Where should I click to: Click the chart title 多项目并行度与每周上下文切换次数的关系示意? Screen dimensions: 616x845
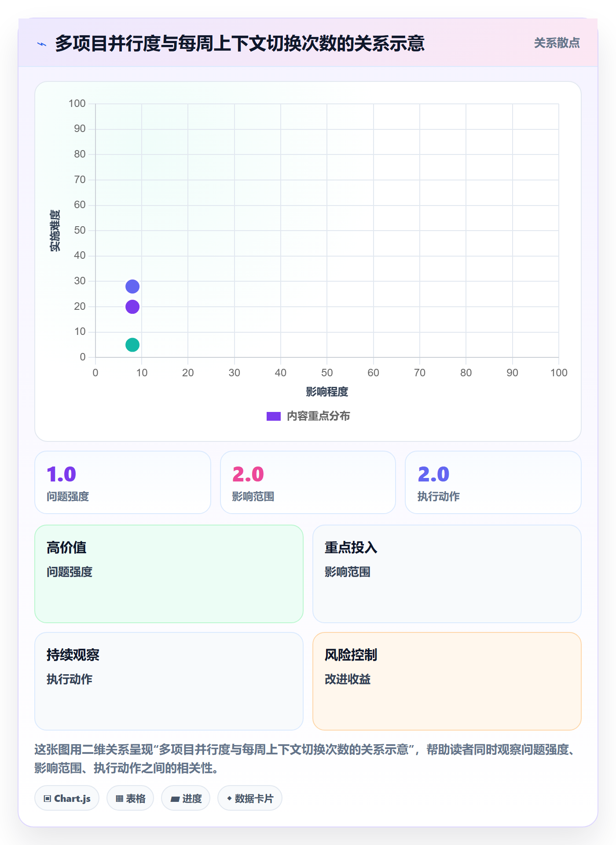239,44
